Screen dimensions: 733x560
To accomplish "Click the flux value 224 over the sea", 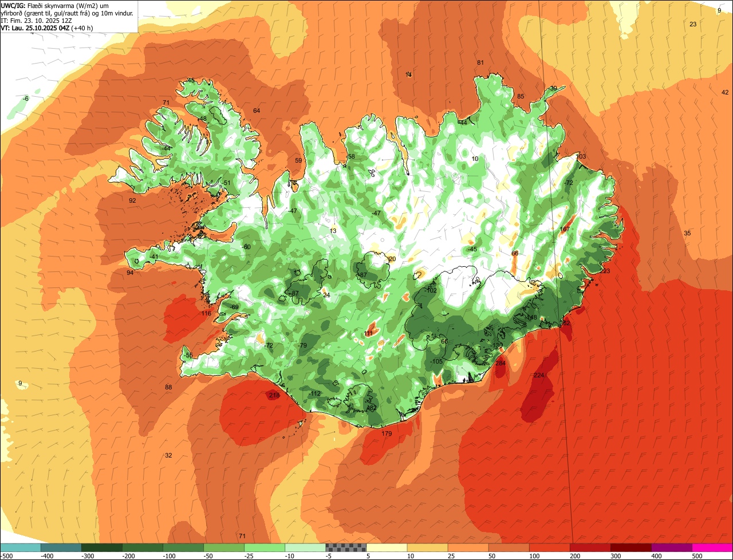I will (538, 375).
